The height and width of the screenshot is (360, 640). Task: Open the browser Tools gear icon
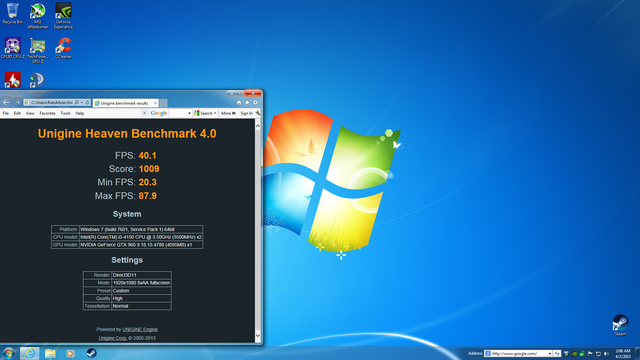tap(255, 102)
